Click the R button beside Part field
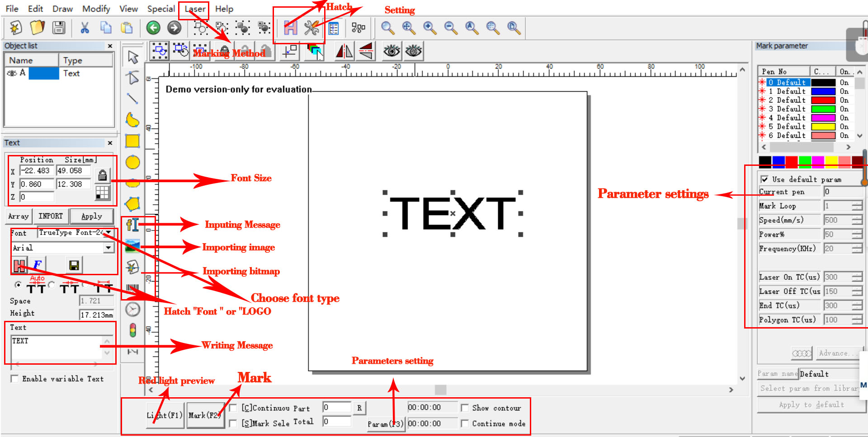Screen dimensions: 868x437 [359, 408]
